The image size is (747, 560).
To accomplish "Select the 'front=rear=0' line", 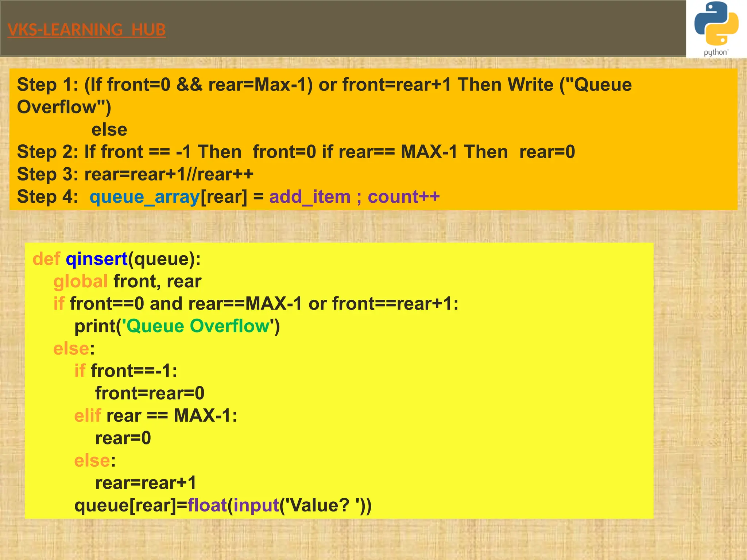I will [x=150, y=393].
